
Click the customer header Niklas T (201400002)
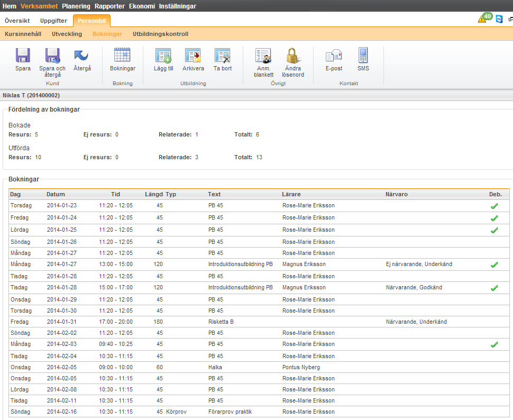tap(31, 96)
